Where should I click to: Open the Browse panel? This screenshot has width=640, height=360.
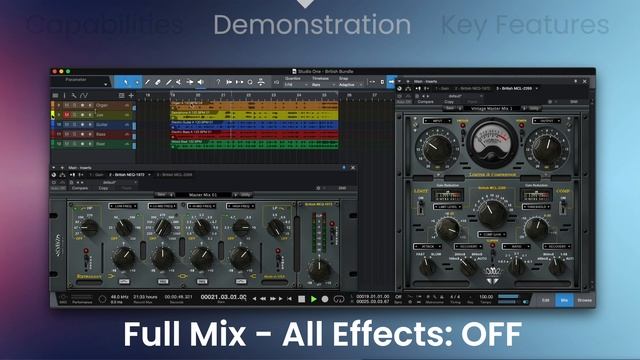(584, 300)
